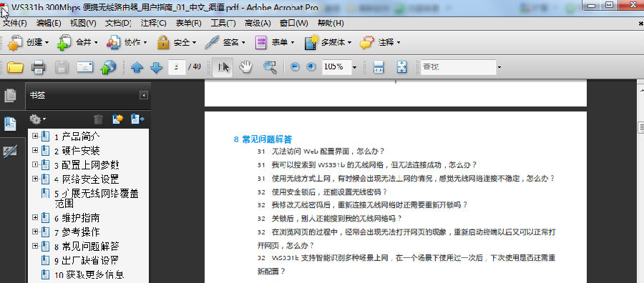
Task: Open the 帮助(H) menu
Action: coord(331,24)
